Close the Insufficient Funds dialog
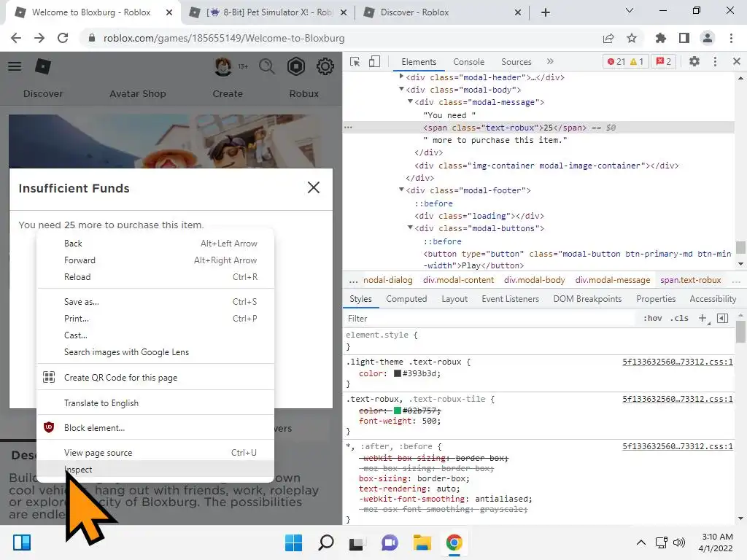 coord(314,187)
